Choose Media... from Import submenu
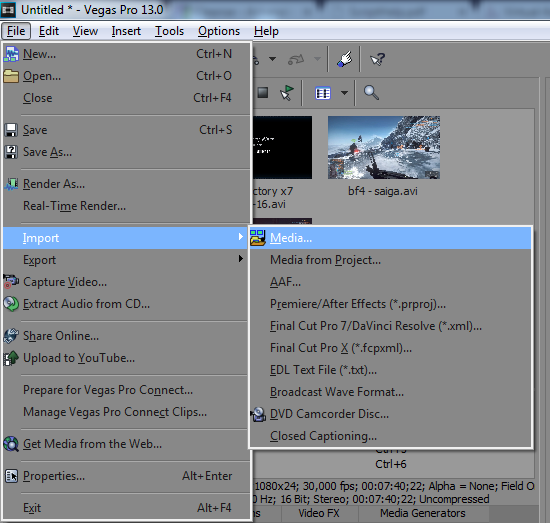Image resolution: width=550 pixels, height=523 pixels. [390, 238]
